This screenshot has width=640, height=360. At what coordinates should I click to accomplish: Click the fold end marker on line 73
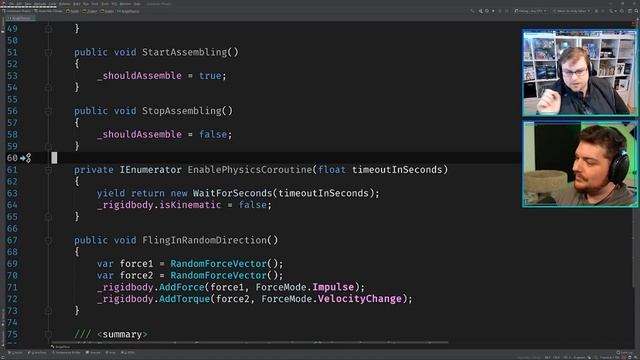click(48, 311)
